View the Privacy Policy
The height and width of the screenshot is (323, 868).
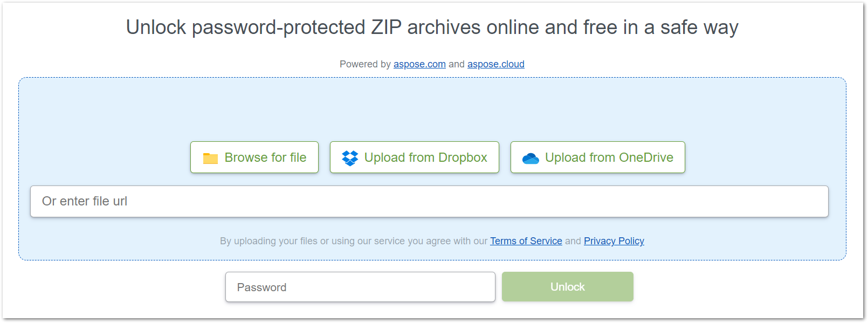click(x=614, y=240)
